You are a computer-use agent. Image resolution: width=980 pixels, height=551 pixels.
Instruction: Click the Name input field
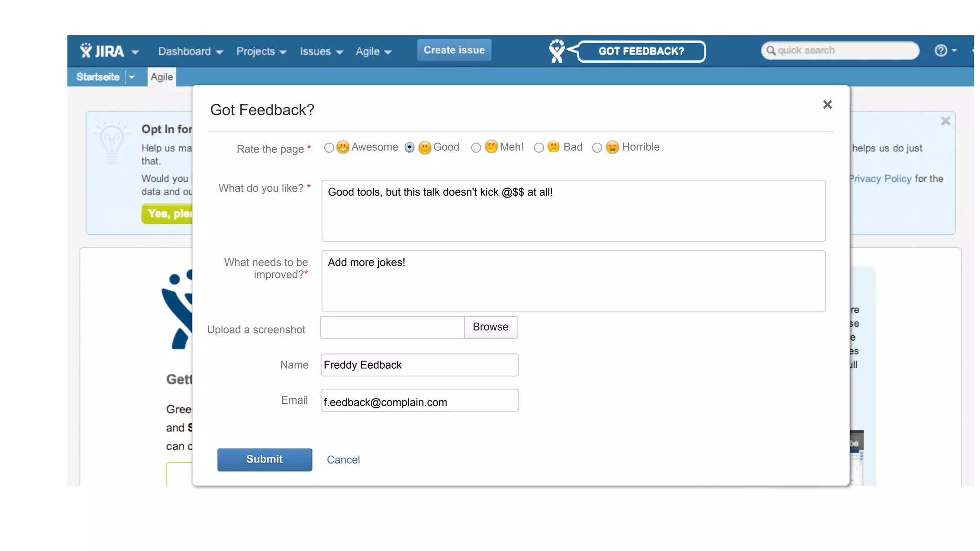tap(420, 365)
